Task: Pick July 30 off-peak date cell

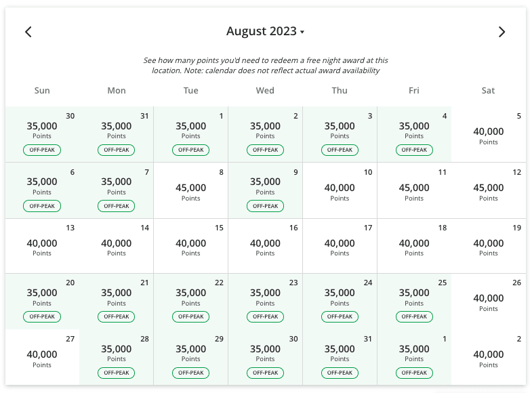Action: click(x=42, y=134)
